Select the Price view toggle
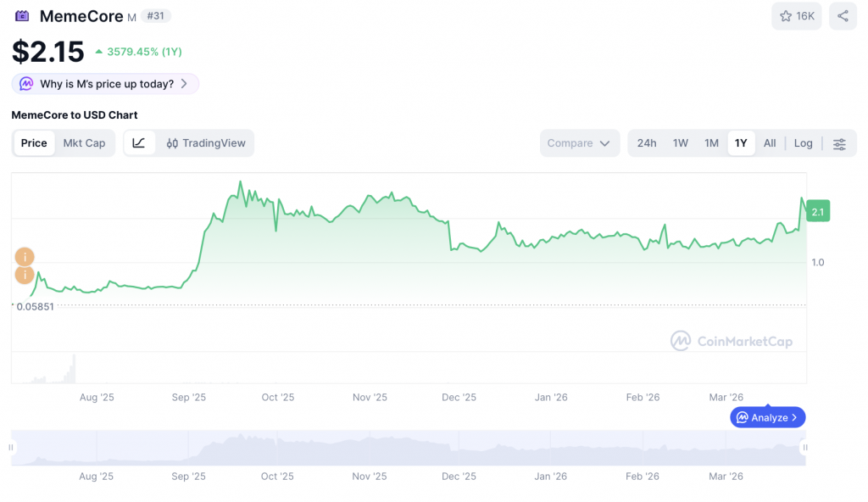This screenshot has height=502, width=868. 34,143
